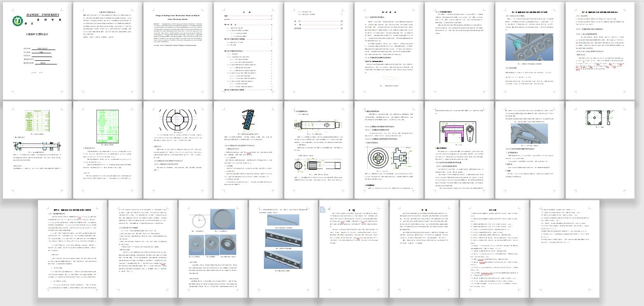This screenshot has width=644, height=306.
Task: Open the first table of contents page
Action: click(247, 51)
